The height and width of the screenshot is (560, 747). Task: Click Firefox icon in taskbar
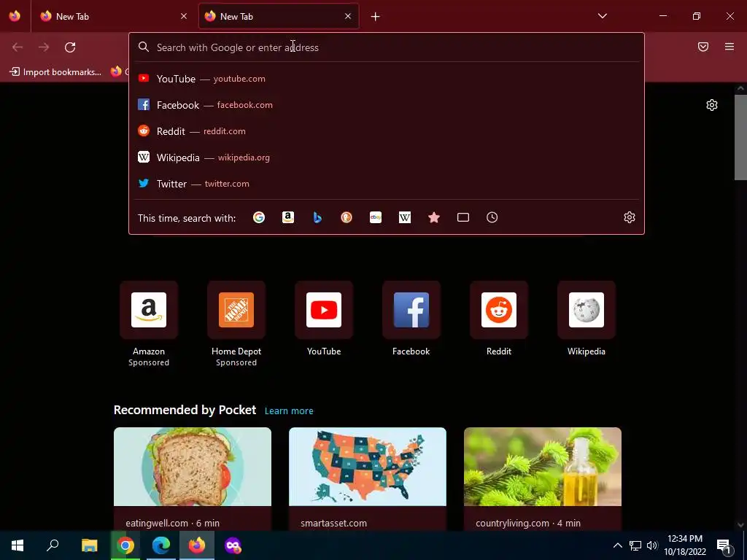tap(197, 545)
